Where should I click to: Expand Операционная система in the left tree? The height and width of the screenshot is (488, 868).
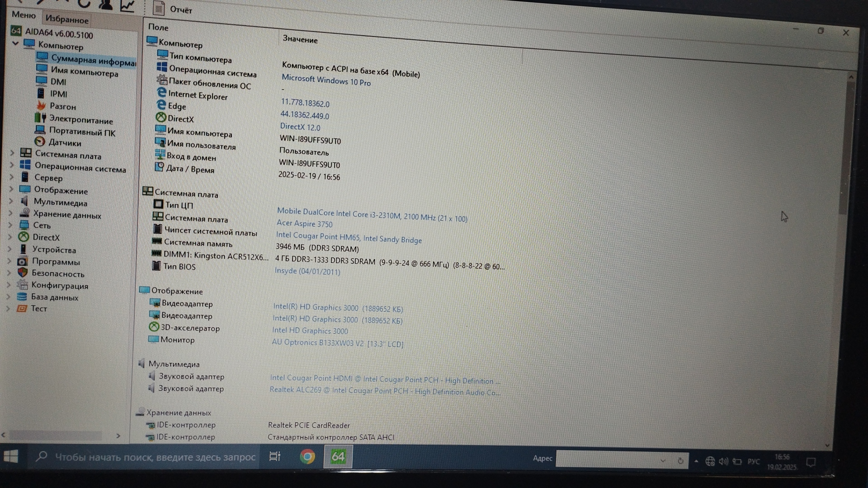(12, 165)
